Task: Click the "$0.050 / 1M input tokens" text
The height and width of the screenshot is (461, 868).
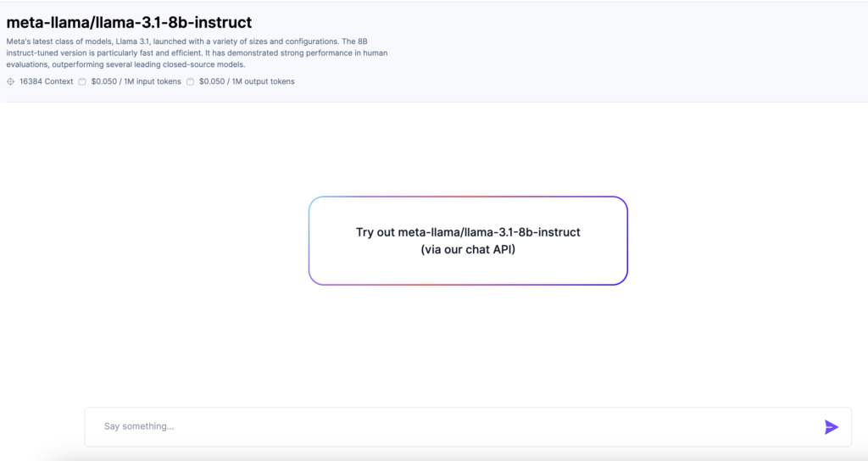Action: click(136, 82)
